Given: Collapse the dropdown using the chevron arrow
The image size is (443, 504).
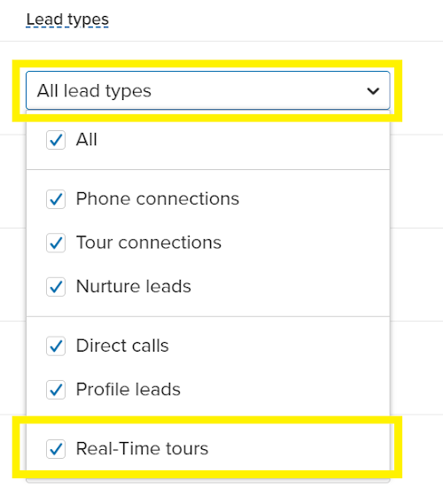Looking at the screenshot, I should tap(373, 91).
